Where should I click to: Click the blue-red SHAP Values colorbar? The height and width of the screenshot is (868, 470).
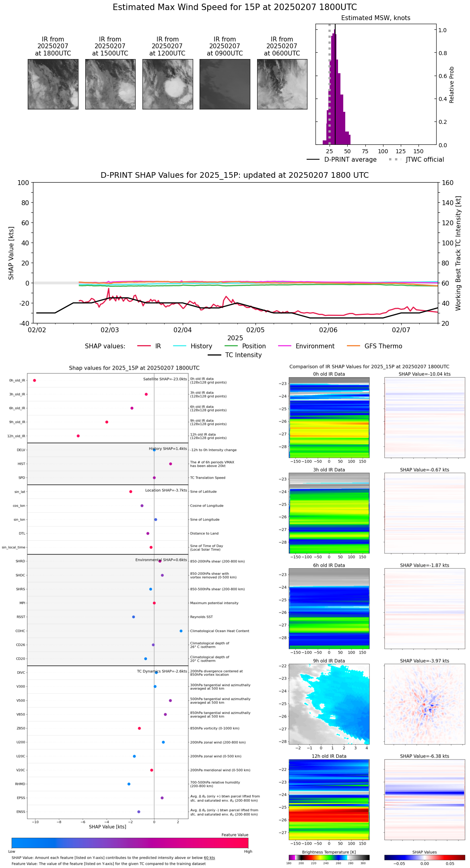coord(425,857)
